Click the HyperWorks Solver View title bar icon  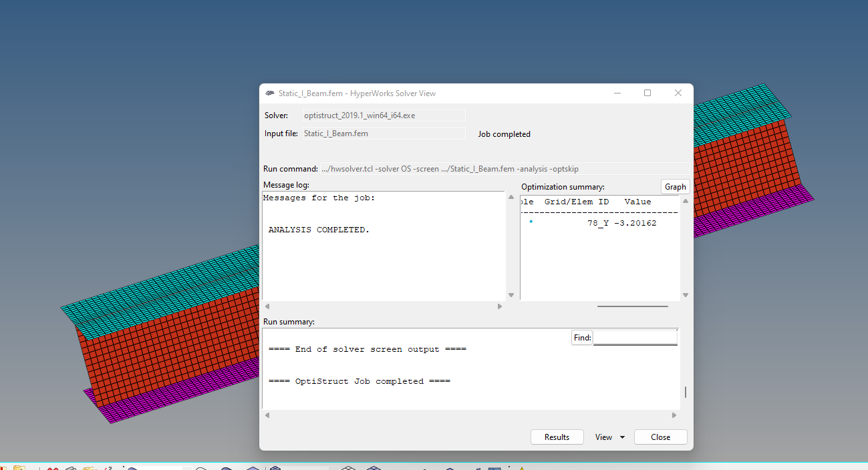269,93
